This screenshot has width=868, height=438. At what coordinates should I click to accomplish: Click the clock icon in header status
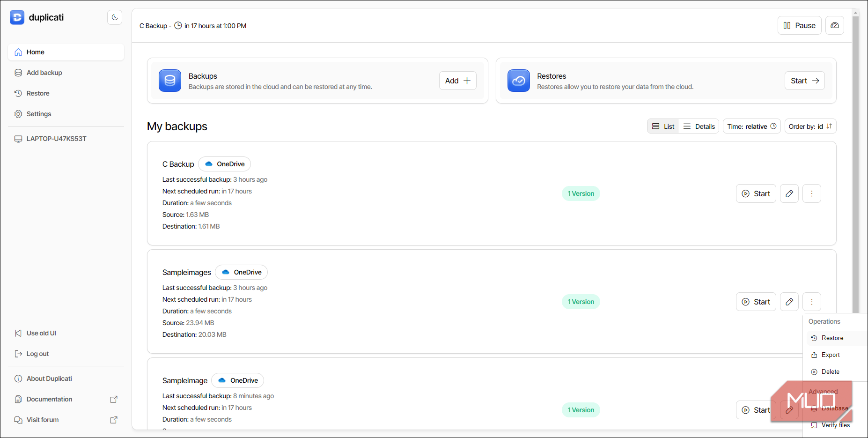(178, 26)
